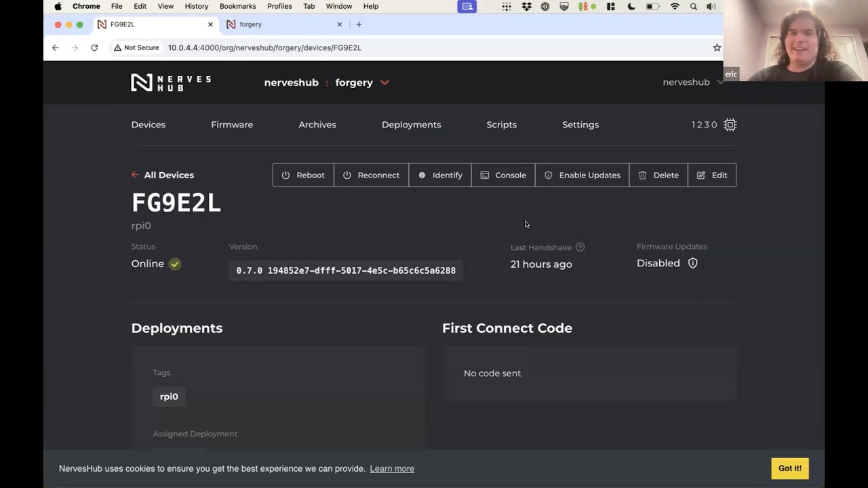Click the Online status check icon
868x488 pixels.
coord(175,264)
